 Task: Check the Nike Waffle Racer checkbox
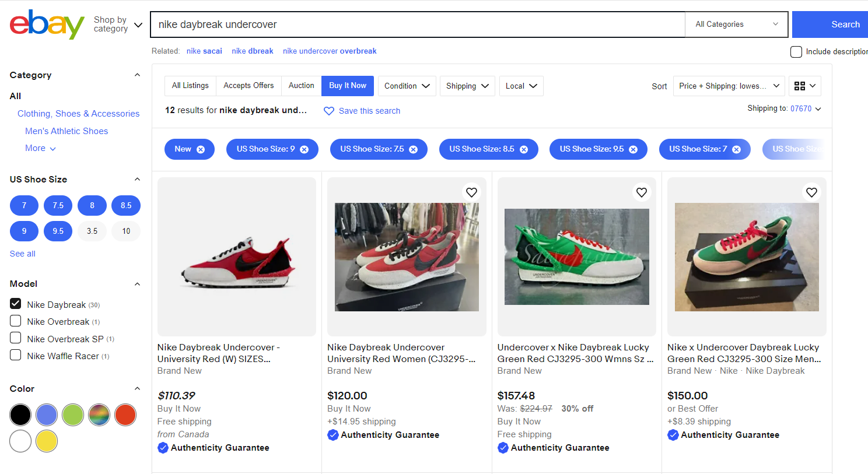click(16, 355)
